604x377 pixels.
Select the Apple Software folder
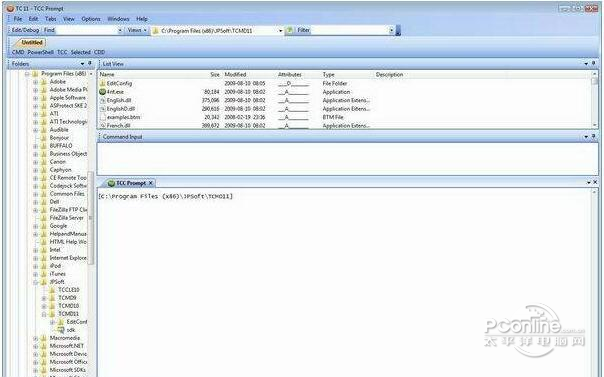pos(67,98)
